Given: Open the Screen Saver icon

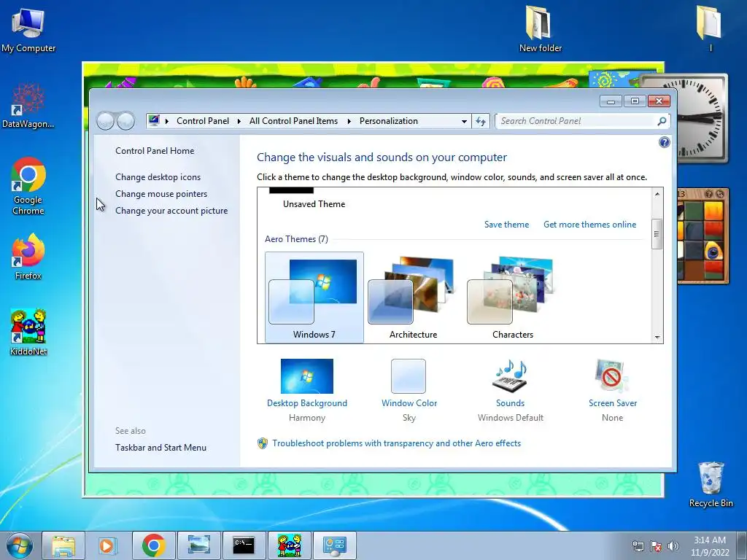Looking at the screenshot, I should click(612, 376).
